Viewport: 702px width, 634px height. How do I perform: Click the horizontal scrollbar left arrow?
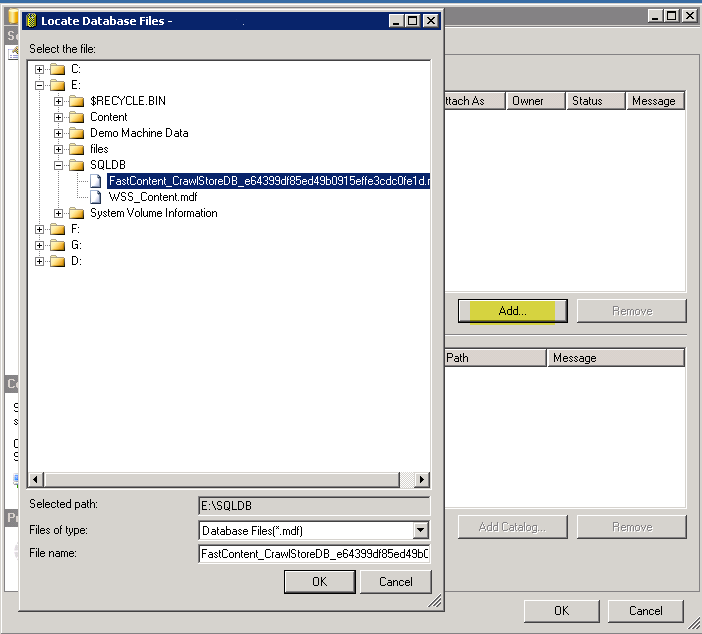[36, 480]
